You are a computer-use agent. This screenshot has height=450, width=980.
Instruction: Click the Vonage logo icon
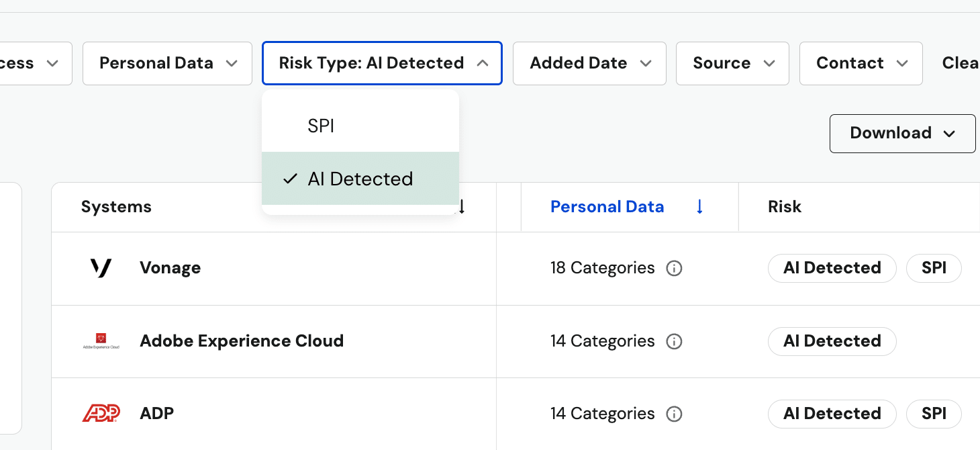(x=101, y=269)
